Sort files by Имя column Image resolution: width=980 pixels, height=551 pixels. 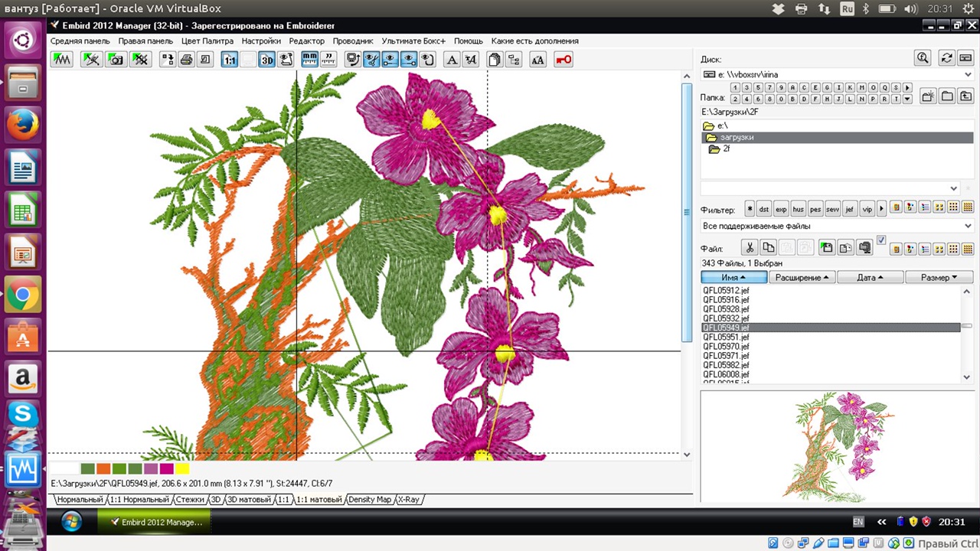(733, 278)
